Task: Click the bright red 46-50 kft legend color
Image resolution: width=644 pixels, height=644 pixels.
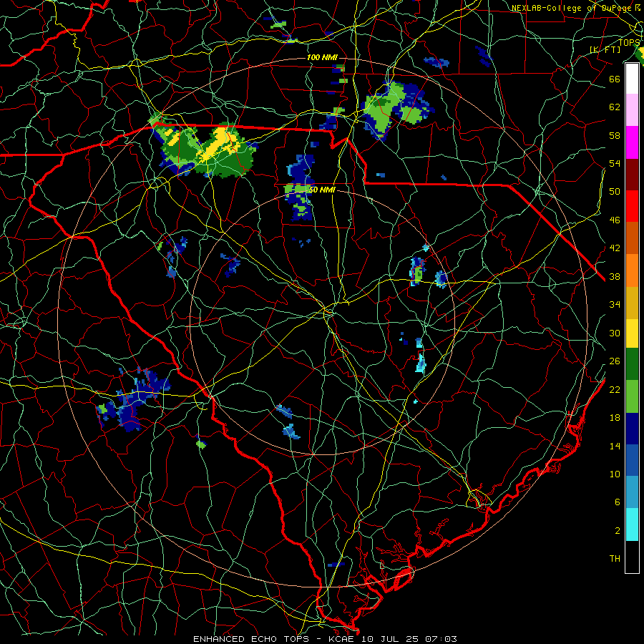Action: click(x=632, y=206)
